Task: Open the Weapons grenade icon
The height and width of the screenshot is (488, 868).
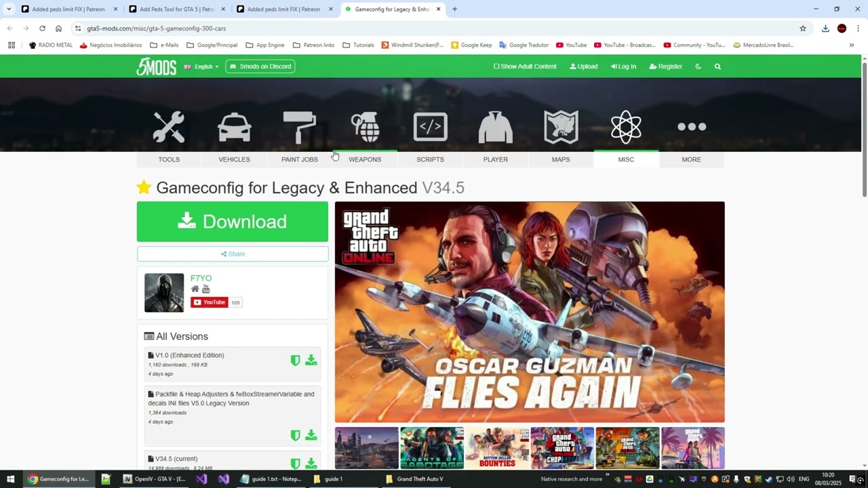Action: pos(365,127)
